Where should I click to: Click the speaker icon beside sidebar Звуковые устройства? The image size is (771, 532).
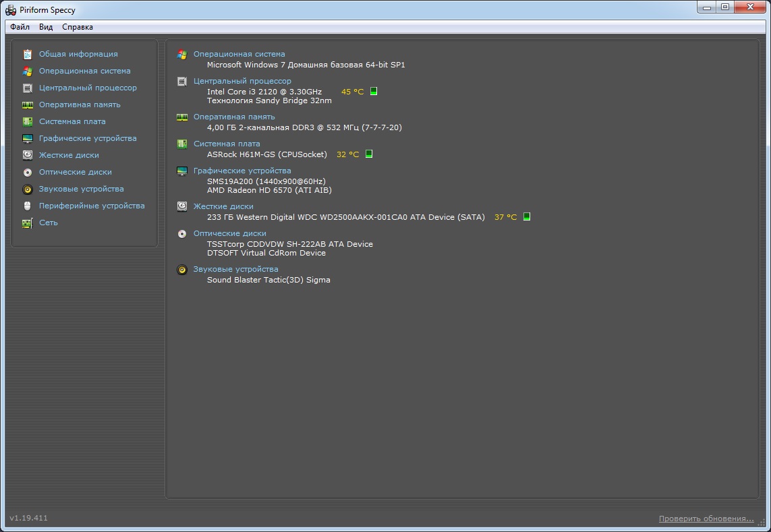coord(28,189)
